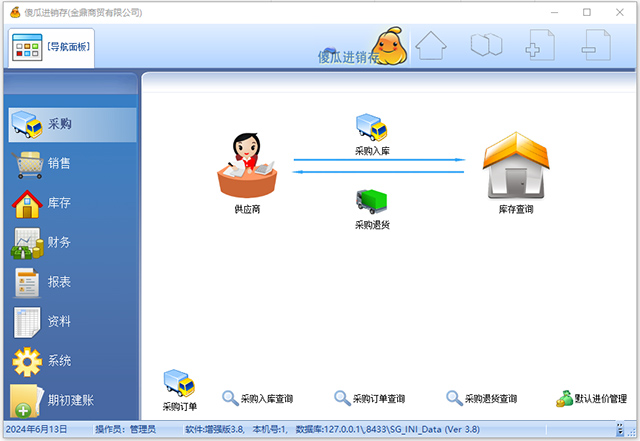Click the app icon in title bar
The width and height of the screenshot is (640, 441).
[x=15, y=12]
